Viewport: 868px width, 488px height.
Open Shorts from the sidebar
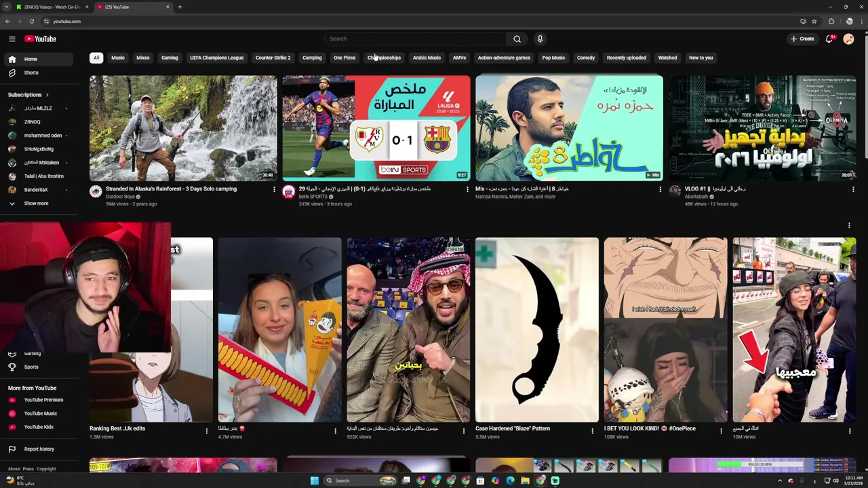click(x=37, y=73)
